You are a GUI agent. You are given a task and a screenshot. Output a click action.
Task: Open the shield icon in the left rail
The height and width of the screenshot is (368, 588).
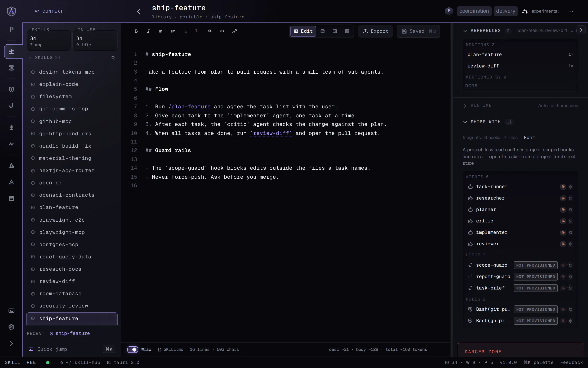pyautogui.click(x=11, y=90)
